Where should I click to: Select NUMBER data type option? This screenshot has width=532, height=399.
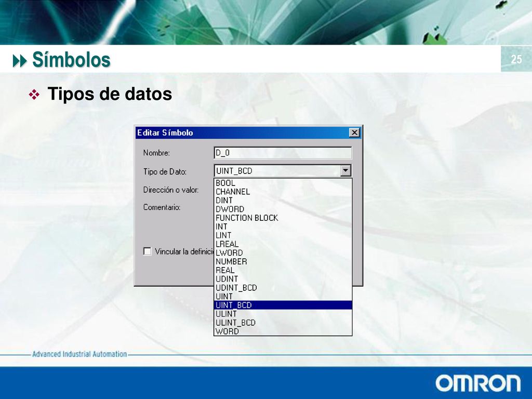click(x=283, y=262)
